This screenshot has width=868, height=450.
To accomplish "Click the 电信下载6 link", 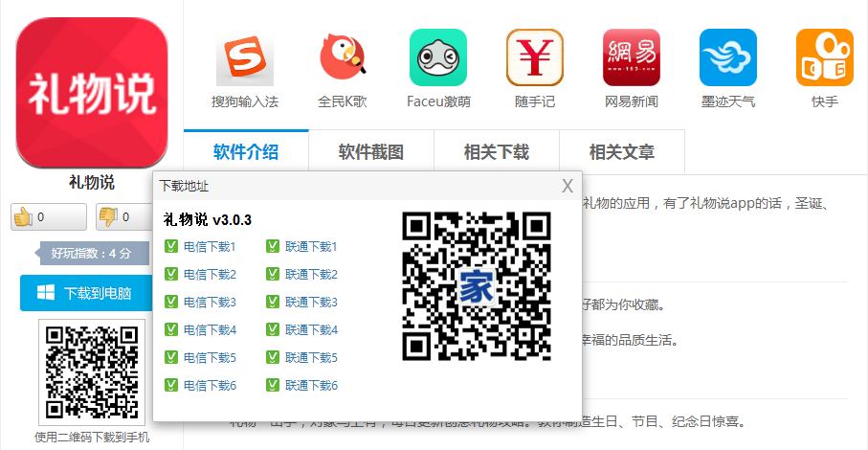I will pyautogui.click(x=210, y=385).
